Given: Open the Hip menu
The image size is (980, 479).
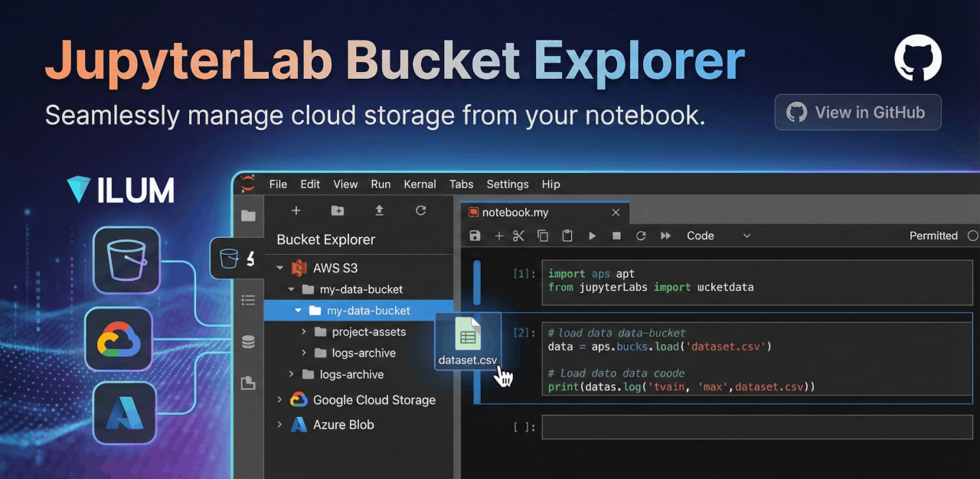Looking at the screenshot, I should click(x=550, y=184).
